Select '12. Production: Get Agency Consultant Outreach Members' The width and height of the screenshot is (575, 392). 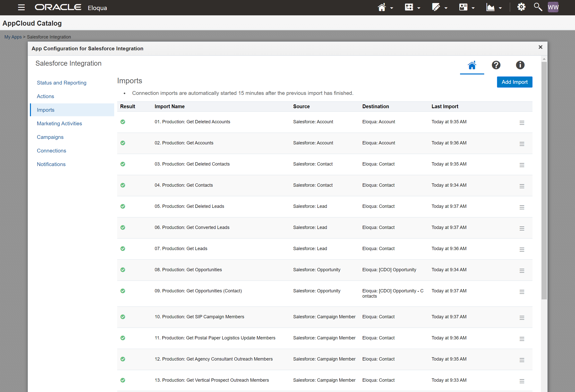click(214, 359)
